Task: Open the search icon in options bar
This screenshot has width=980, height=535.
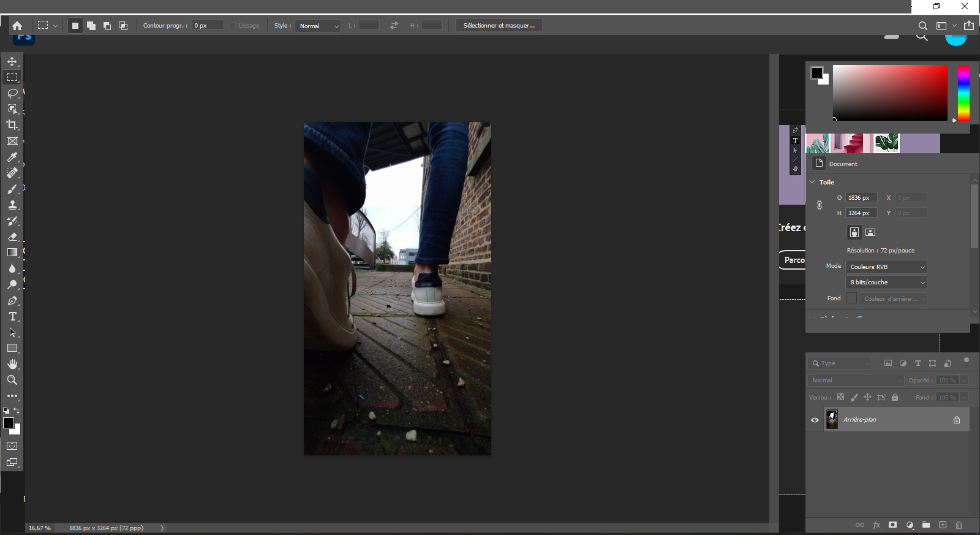Action: coord(922,26)
